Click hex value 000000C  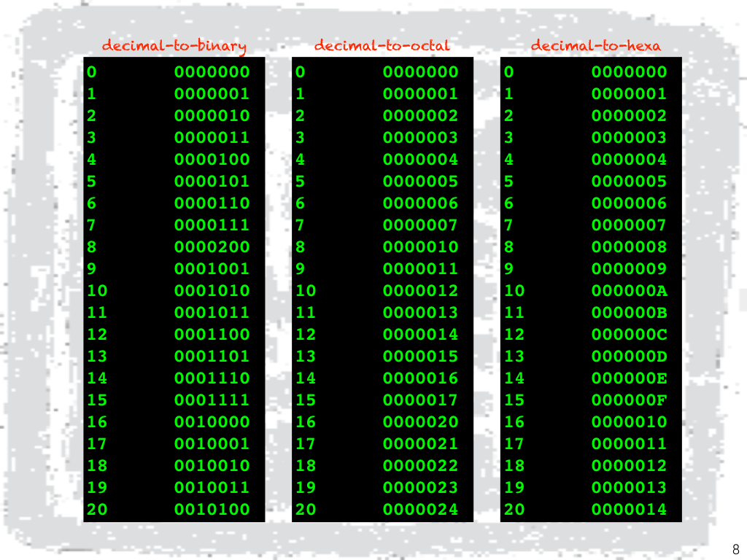629,335
